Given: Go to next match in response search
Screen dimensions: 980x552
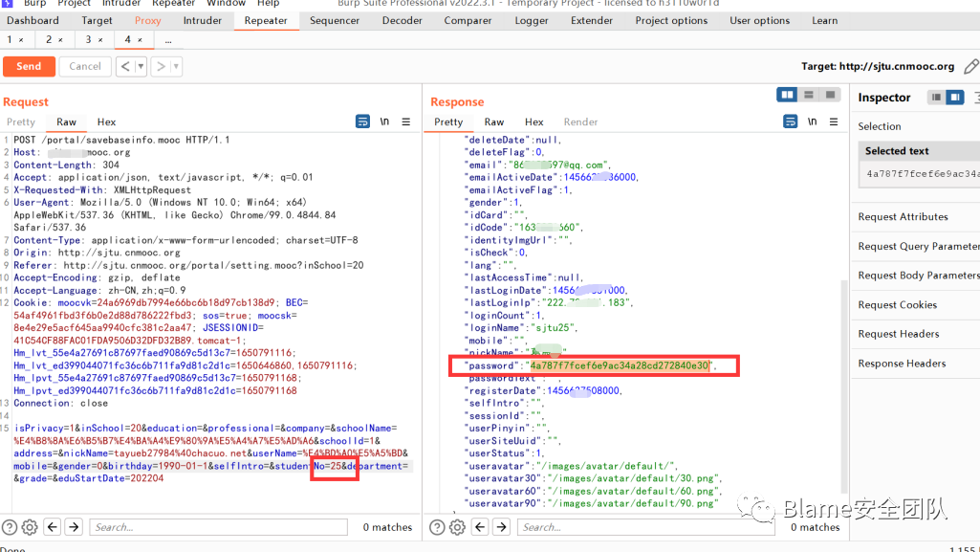Looking at the screenshot, I should click(500, 527).
